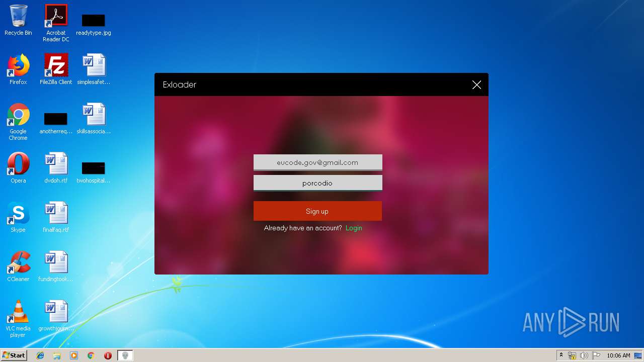Select the Exloader skull taskbar button
The image size is (644, 362).
click(x=125, y=355)
